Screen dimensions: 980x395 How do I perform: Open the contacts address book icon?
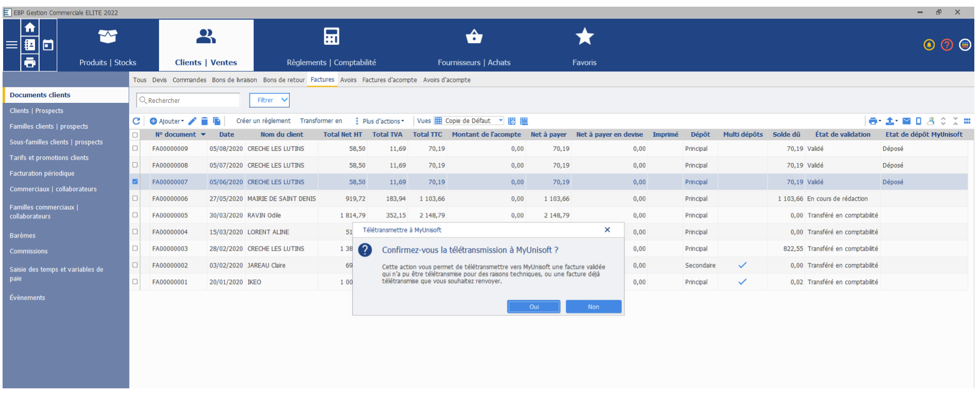click(x=30, y=45)
